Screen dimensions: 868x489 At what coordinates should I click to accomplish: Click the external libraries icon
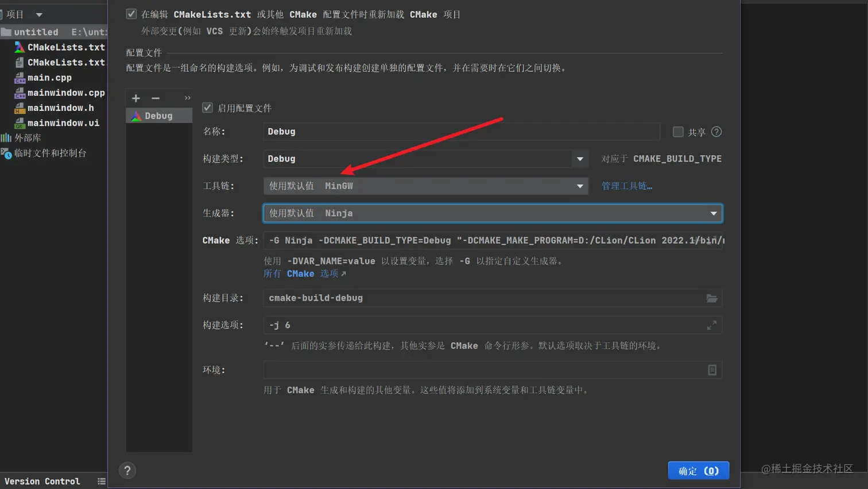click(x=6, y=138)
